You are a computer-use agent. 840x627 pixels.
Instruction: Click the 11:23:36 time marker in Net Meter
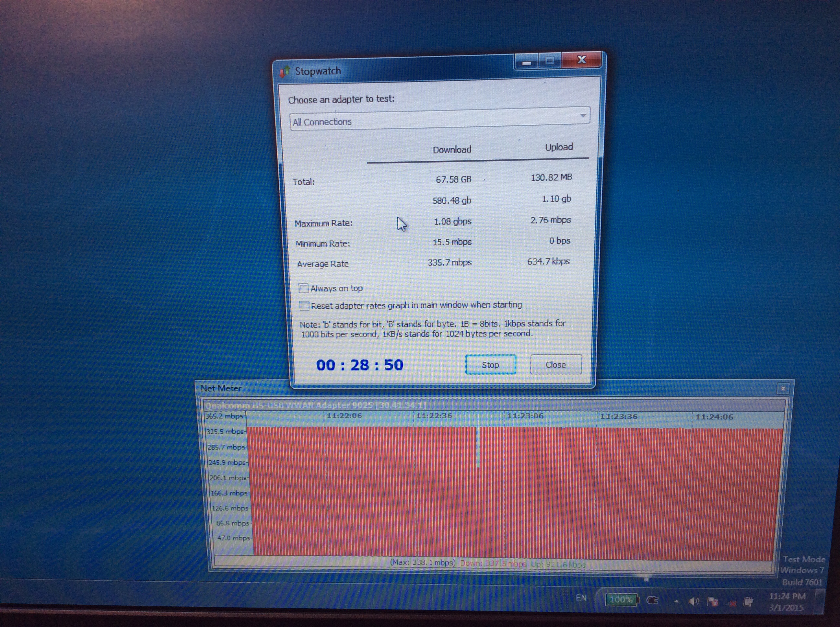619,416
